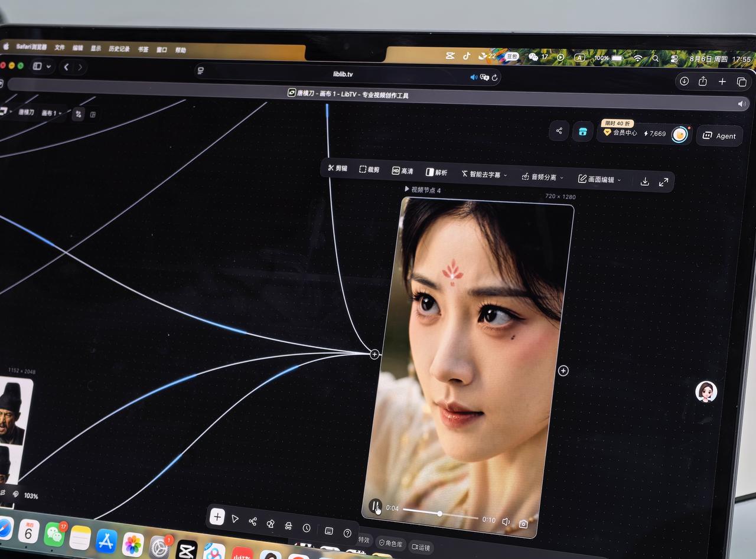This screenshot has width=756, height=559.
Task: Go forward in Safari
Action: click(80, 68)
